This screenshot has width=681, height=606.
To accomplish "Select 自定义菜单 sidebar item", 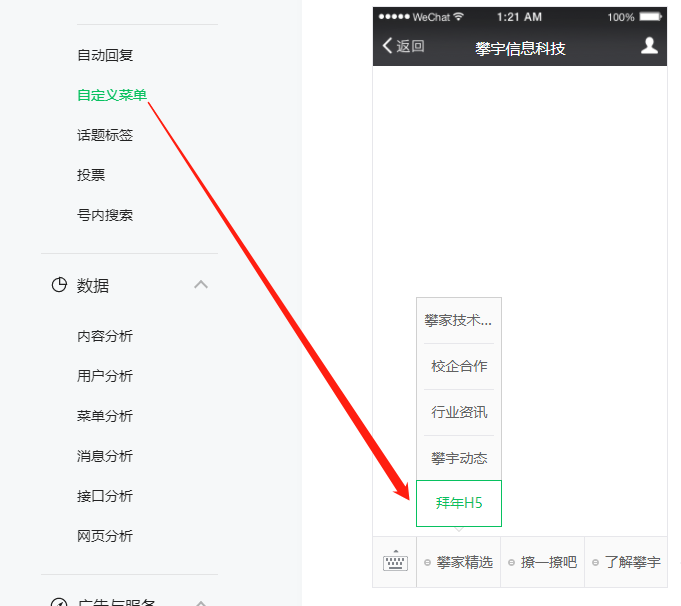I will 112,95.
